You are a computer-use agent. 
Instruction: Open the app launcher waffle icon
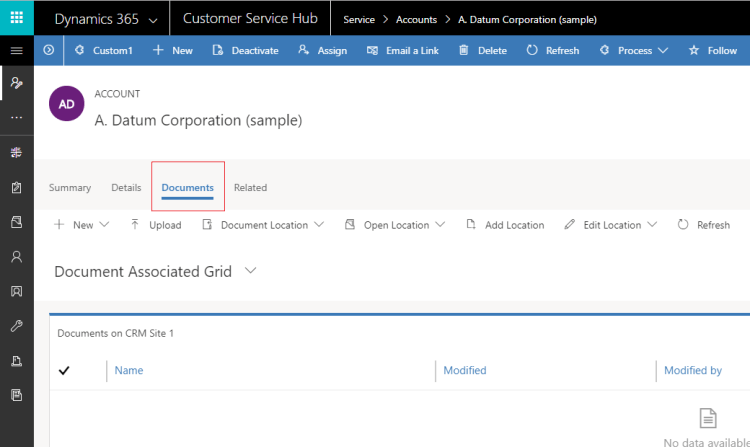click(x=17, y=19)
